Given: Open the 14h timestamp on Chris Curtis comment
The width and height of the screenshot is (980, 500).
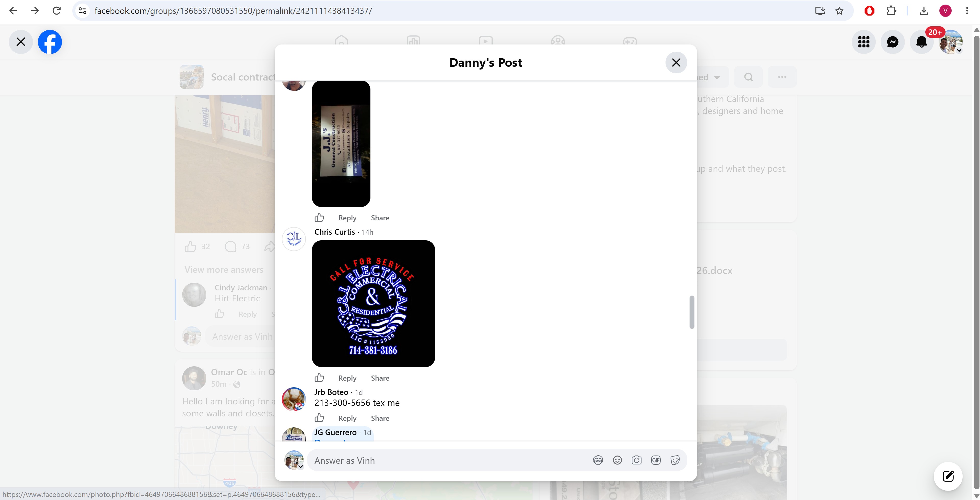Looking at the screenshot, I should [367, 232].
